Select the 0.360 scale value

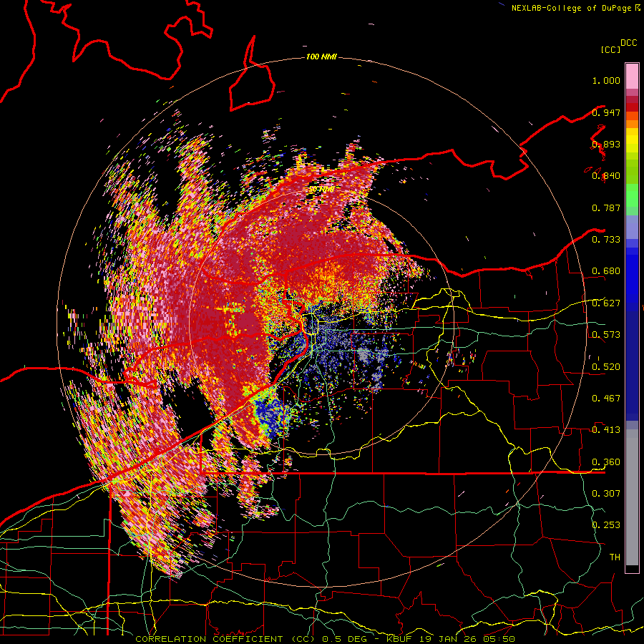click(606, 462)
